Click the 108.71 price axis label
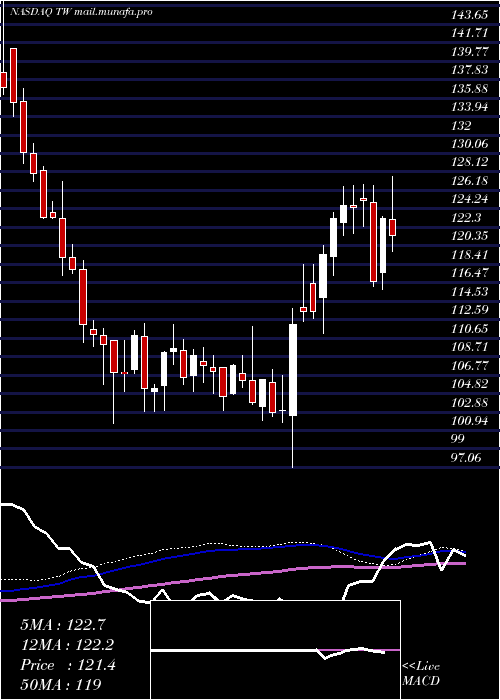The width and height of the screenshot is (500, 700). pyautogui.click(x=470, y=346)
